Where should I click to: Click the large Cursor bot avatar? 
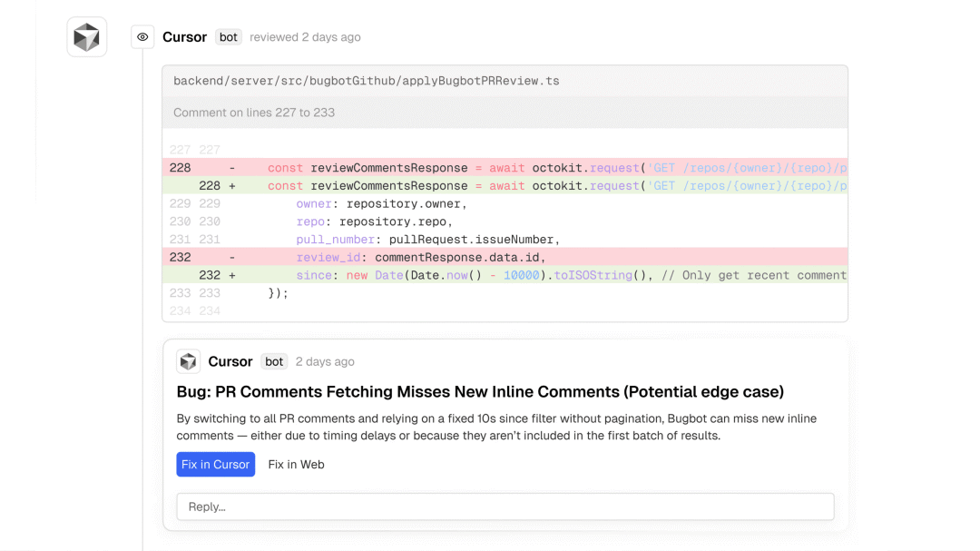point(87,37)
